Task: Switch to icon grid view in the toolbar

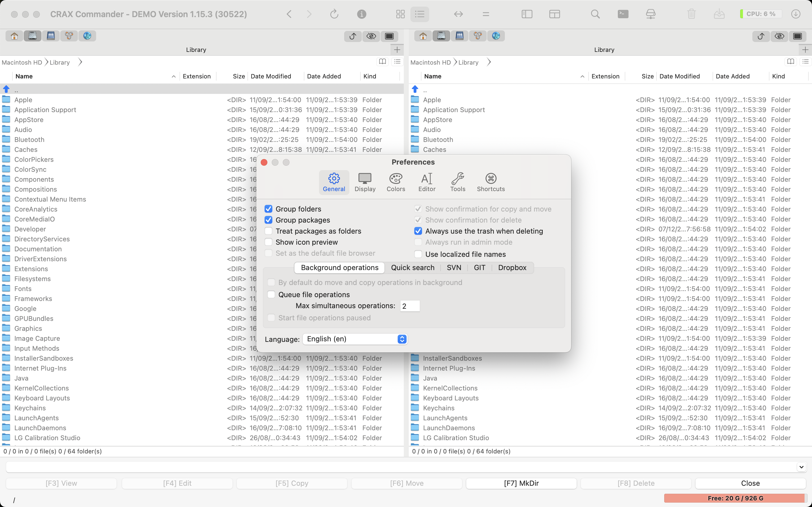Action: coord(400,14)
